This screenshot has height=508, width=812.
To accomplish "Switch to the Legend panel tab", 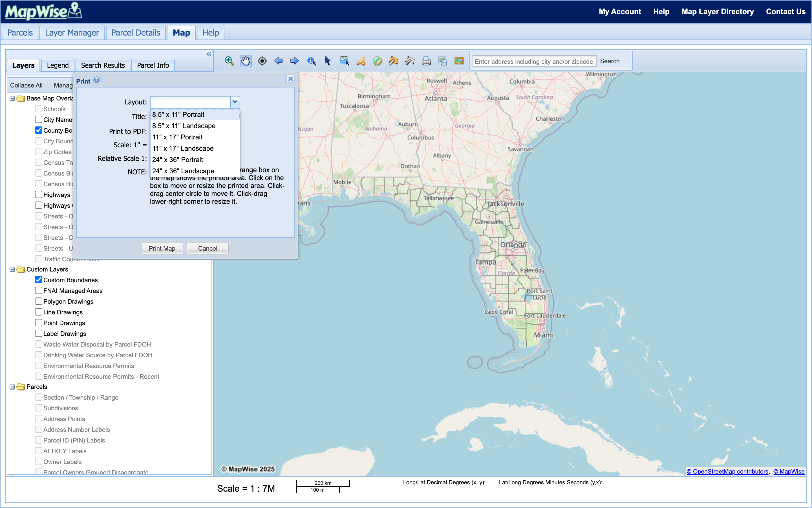I will [x=58, y=65].
